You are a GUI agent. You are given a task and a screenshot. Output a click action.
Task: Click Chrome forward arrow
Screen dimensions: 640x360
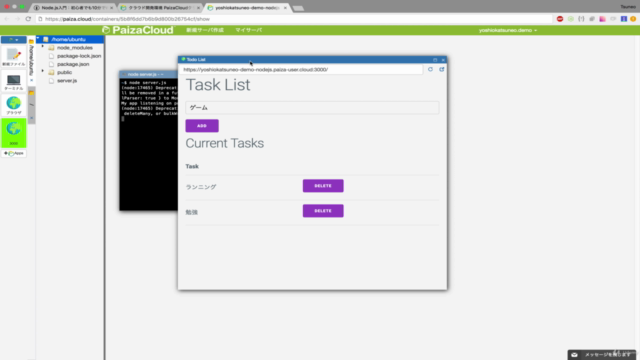pyautogui.click(x=17, y=19)
